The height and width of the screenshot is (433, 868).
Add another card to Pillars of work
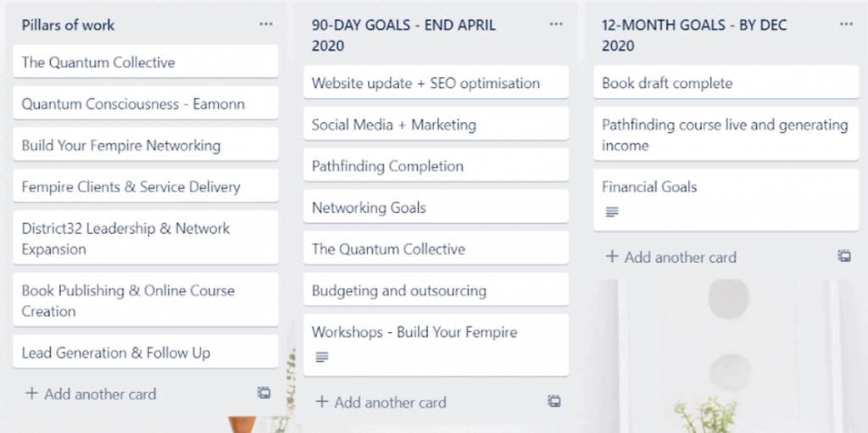[91, 394]
